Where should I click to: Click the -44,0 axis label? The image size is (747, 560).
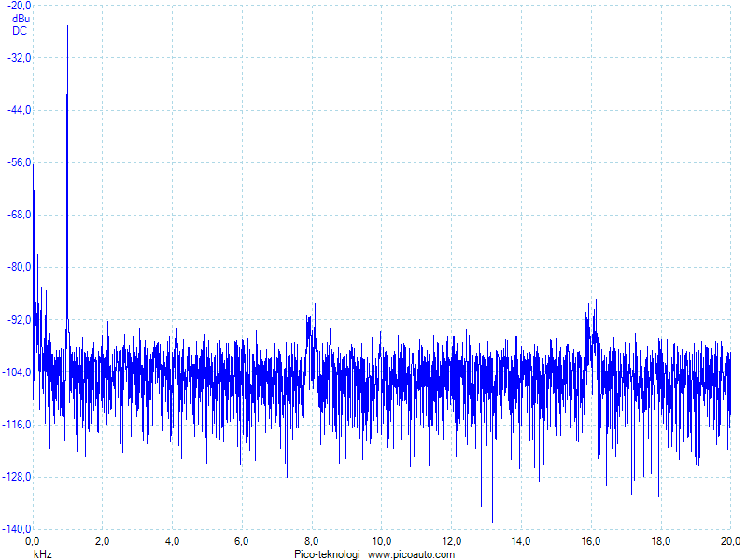(19, 110)
